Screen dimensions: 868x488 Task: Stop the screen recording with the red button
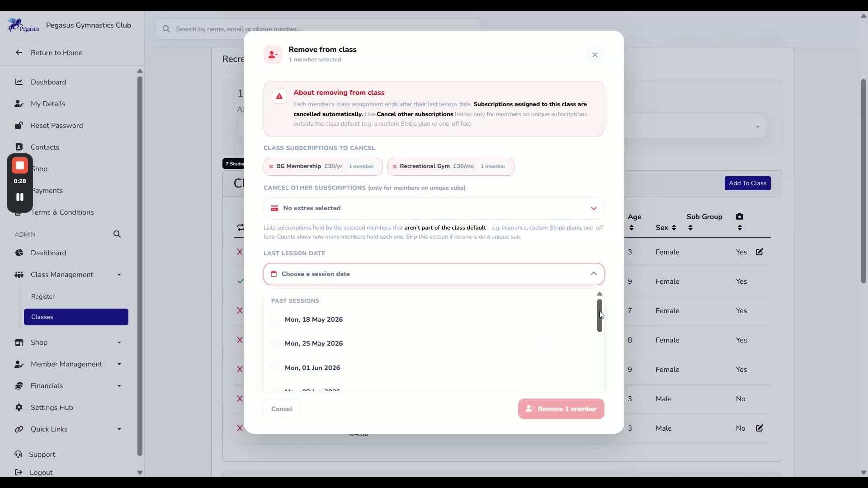[x=20, y=166]
